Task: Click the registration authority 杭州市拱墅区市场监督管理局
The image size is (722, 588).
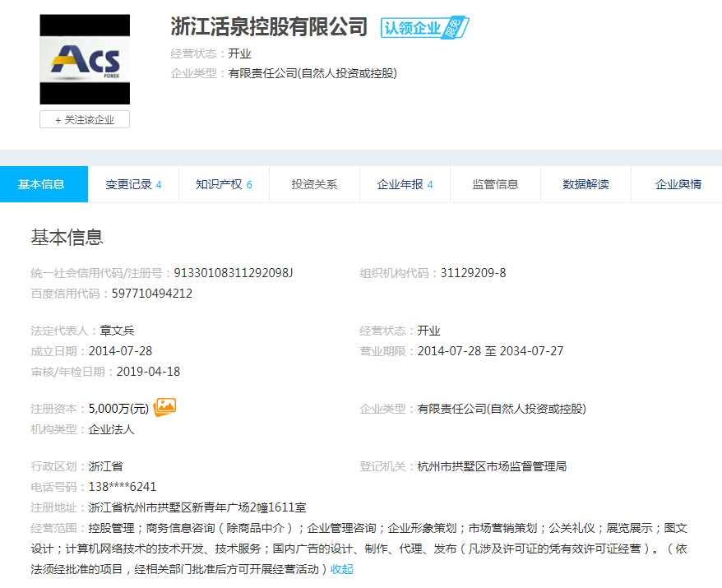Action: 492,466
